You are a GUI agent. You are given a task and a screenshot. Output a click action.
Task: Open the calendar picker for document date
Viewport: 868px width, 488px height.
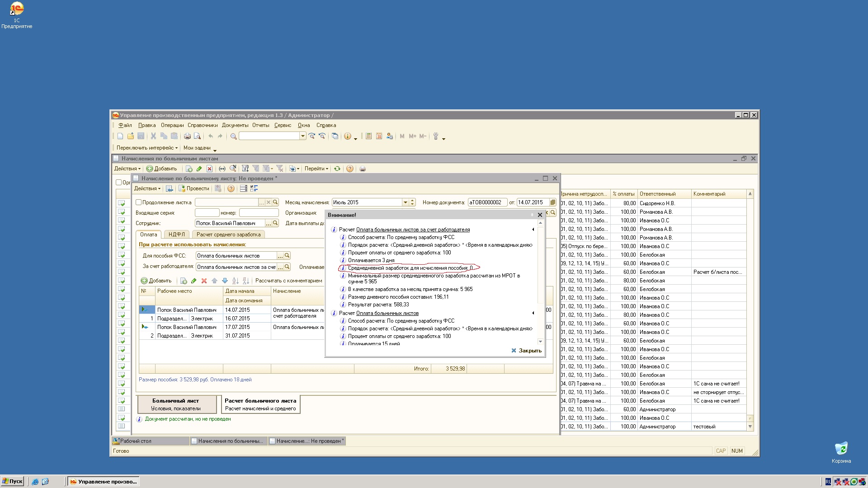(552, 203)
